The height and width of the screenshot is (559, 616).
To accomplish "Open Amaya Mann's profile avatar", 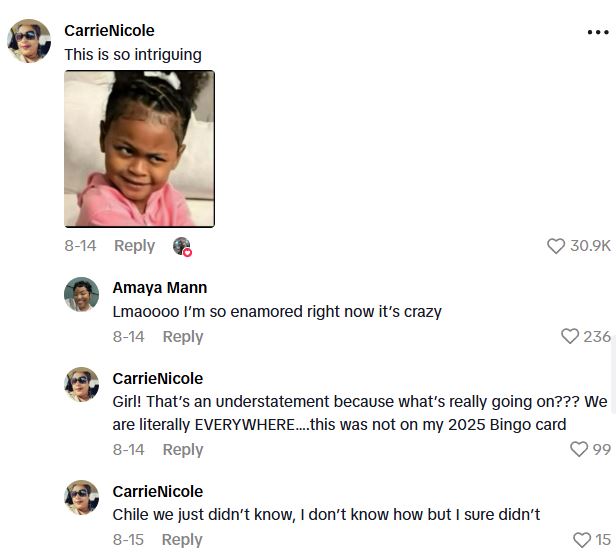I will [x=82, y=294].
